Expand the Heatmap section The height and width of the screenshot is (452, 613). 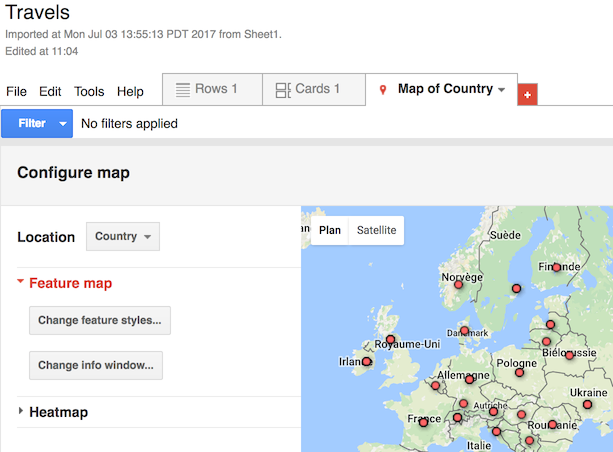tap(22, 412)
